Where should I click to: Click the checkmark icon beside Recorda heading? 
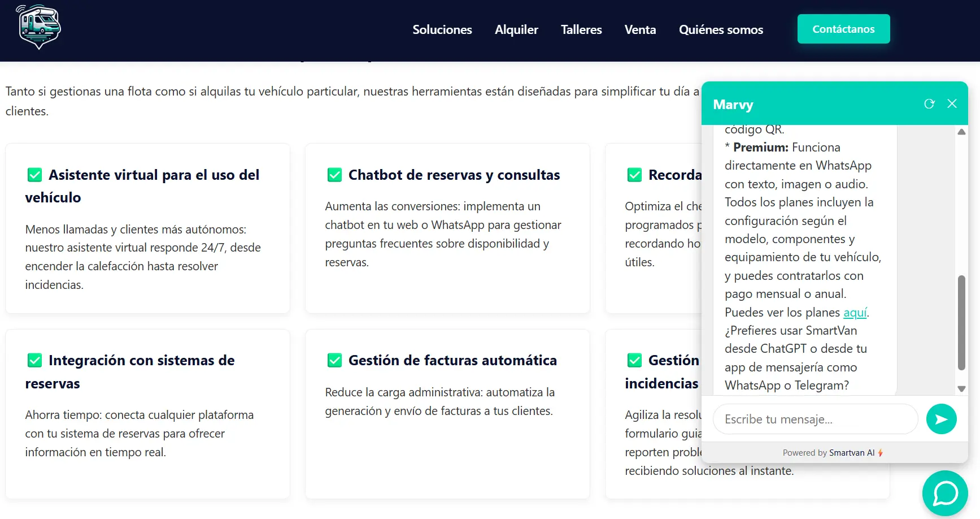634,175
